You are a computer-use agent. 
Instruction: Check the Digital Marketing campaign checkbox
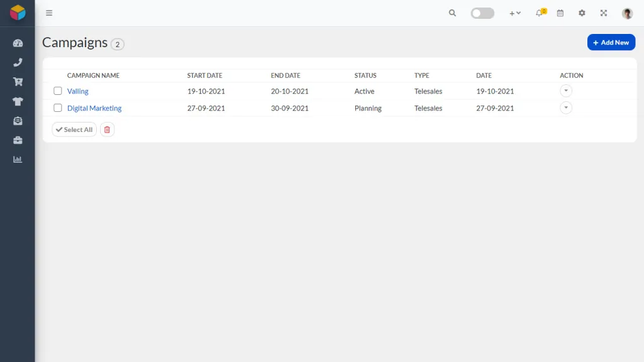tap(57, 107)
